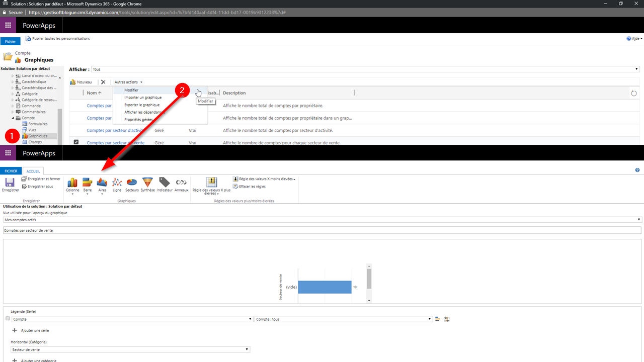
Task: Choose Enregistrer et fermer
Action: pyautogui.click(x=41, y=179)
